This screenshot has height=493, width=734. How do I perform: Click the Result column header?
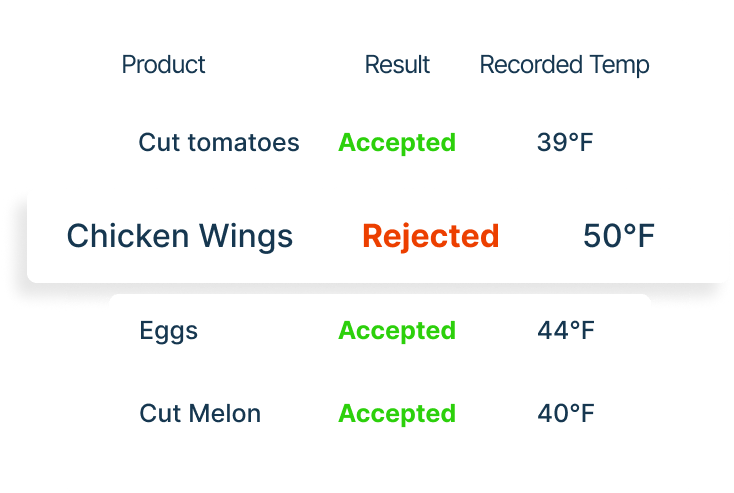tap(397, 65)
